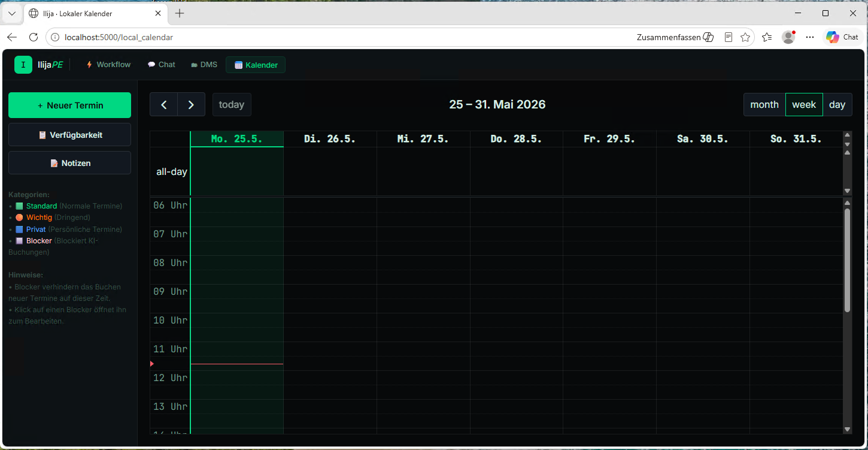
Task: Click the Wichtig category label
Action: click(x=40, y=218)
